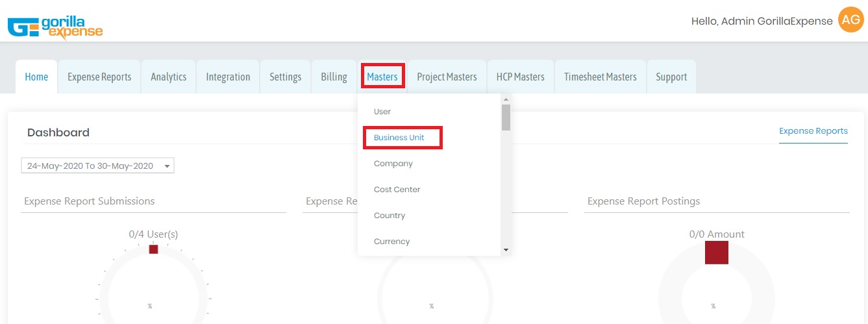Click the red marker on Submissions gauge
868x324 pixels.
click(153, 249)
